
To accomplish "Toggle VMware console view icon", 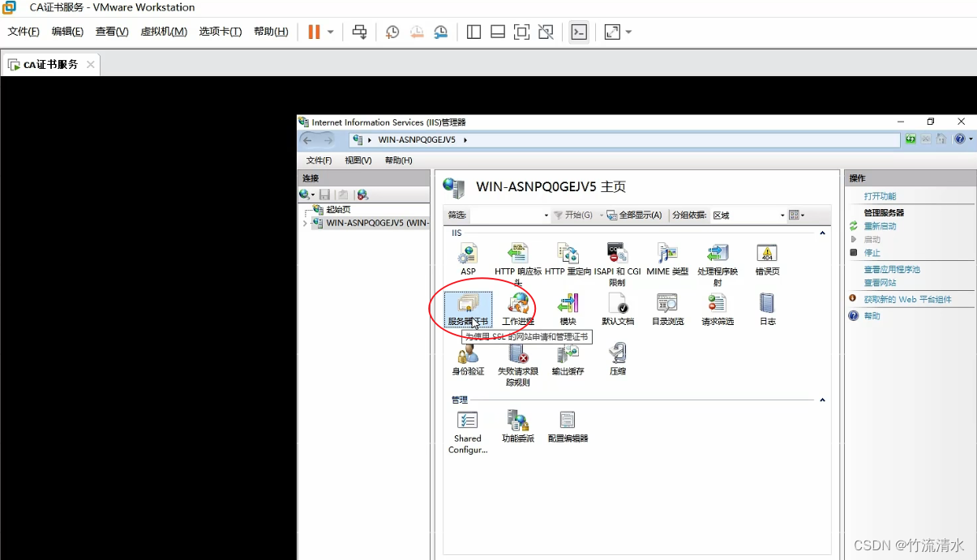I will click(x=579, y=32).
